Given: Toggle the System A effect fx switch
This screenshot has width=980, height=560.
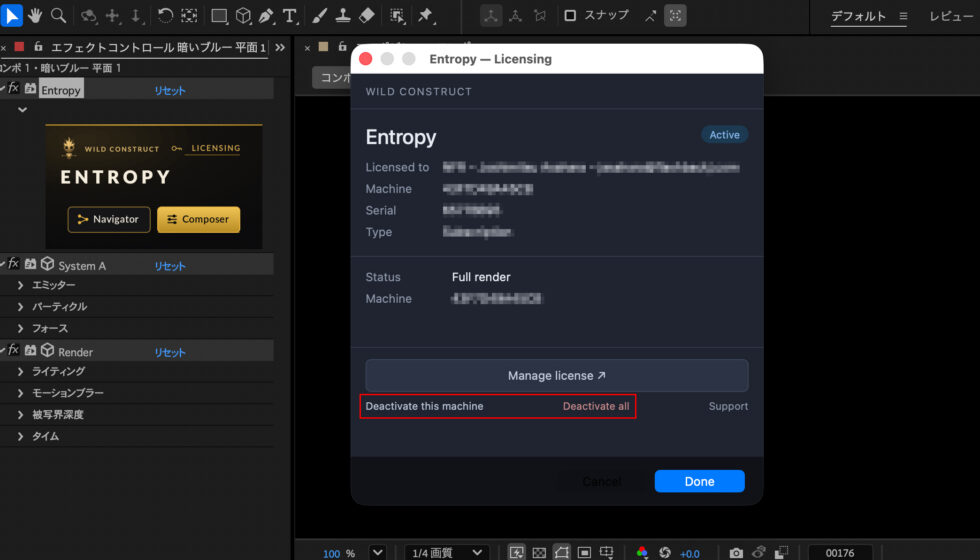Looking at the screenshot, I should click(x=13, y=263).
